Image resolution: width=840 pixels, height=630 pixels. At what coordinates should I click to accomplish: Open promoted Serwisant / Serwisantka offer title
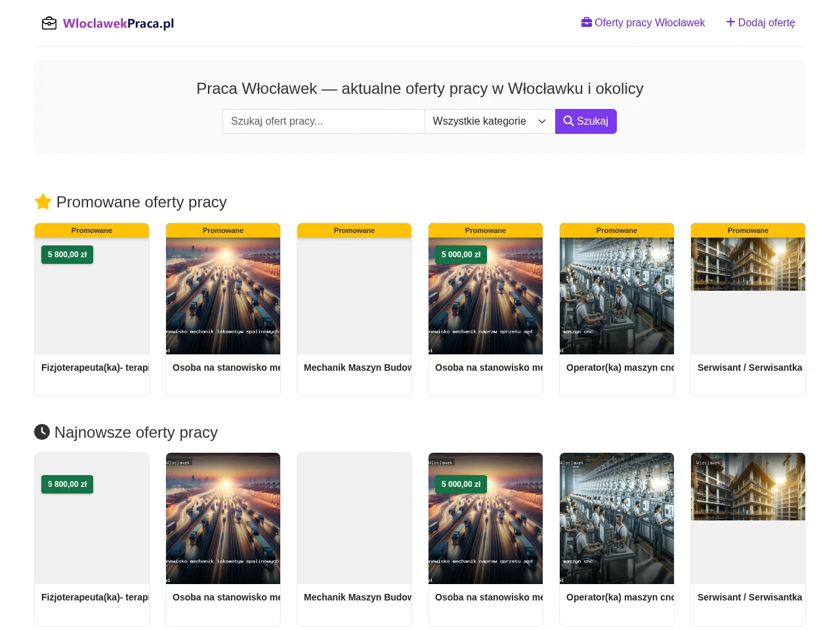pos(750,367)
